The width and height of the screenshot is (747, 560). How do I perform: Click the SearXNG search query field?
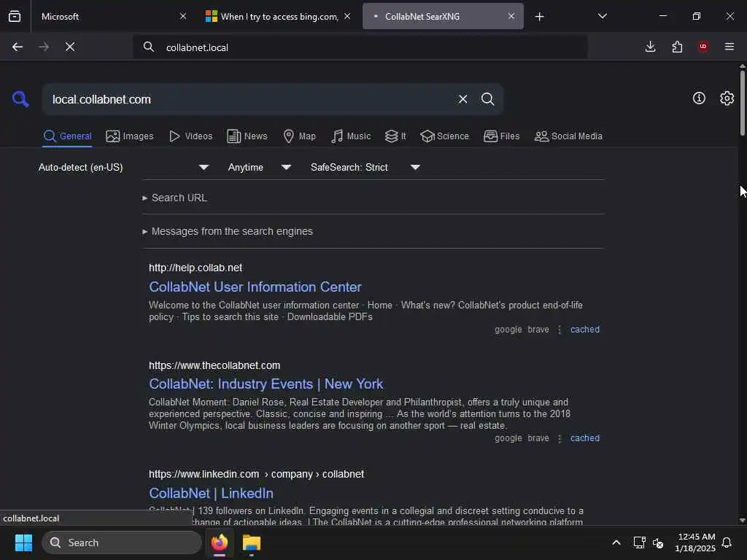point(248,99)
